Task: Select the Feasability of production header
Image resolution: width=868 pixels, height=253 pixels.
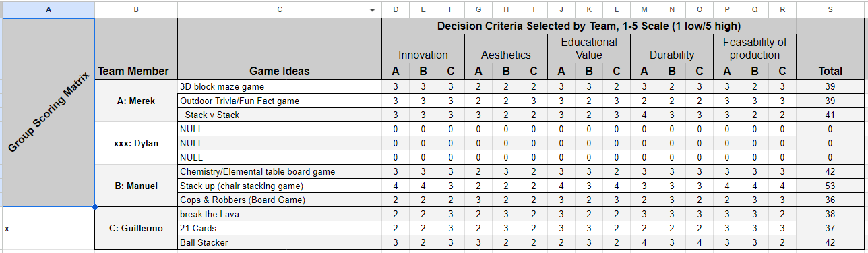Action: coord(755,49)
